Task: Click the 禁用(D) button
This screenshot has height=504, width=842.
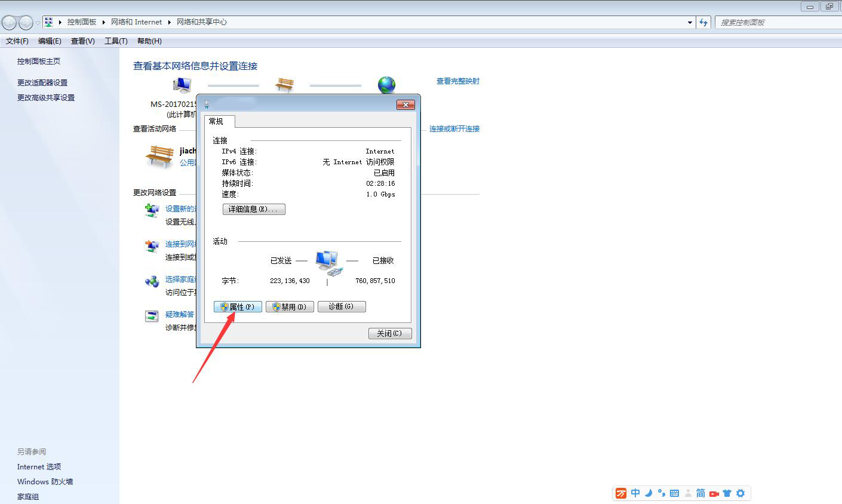Action: [290, 306]
